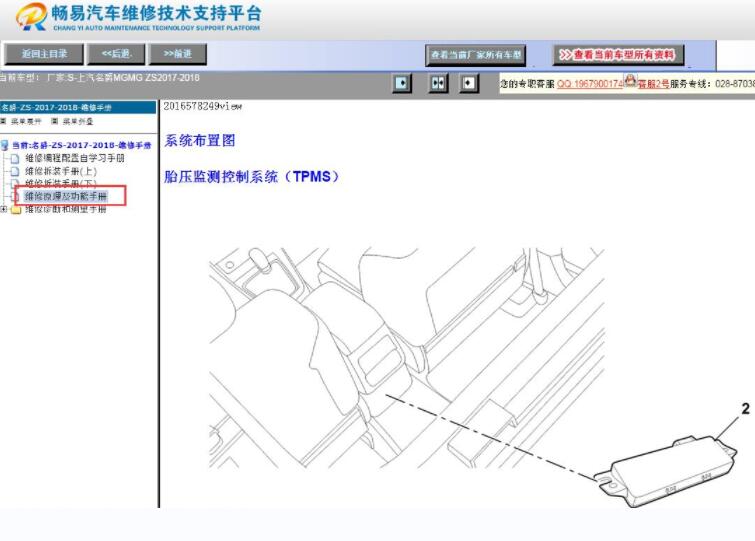Click the sidebar header 名爵-ZS-2017-2018-维修手册
The image size is (755, 541).
56,107
